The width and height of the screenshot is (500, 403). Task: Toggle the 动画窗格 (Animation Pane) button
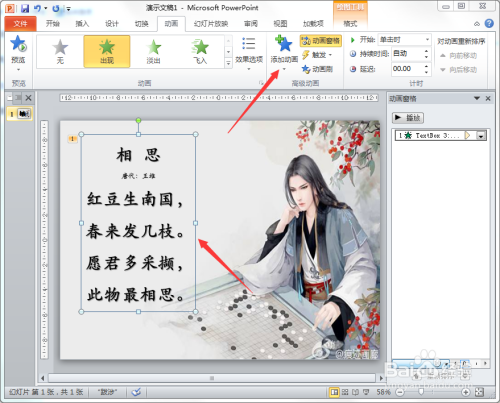[321, 41]
